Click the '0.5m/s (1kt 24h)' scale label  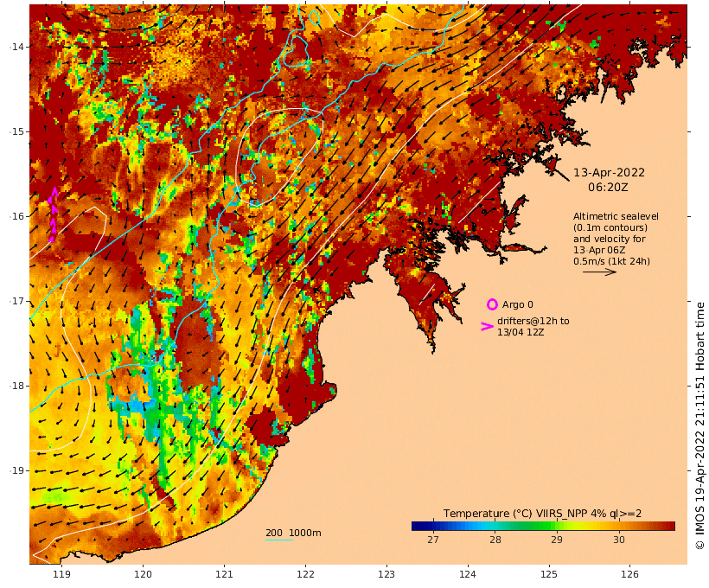pos(611,261)
